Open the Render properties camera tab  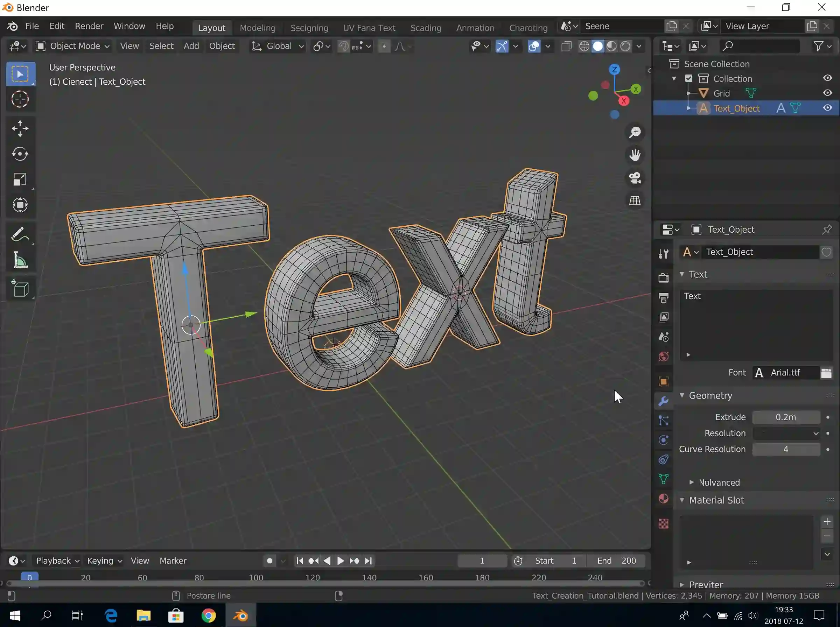click(664, 278)
